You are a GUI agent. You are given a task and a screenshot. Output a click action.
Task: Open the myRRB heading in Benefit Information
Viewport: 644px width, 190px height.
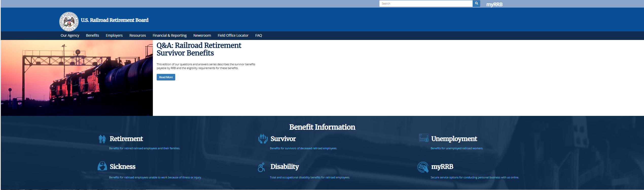coord(442,167)
